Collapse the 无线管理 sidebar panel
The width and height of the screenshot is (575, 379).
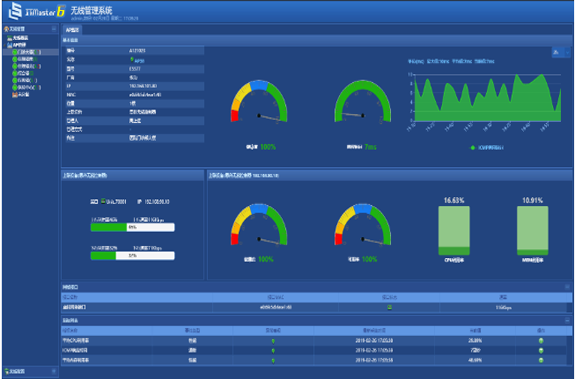point(54,29)
